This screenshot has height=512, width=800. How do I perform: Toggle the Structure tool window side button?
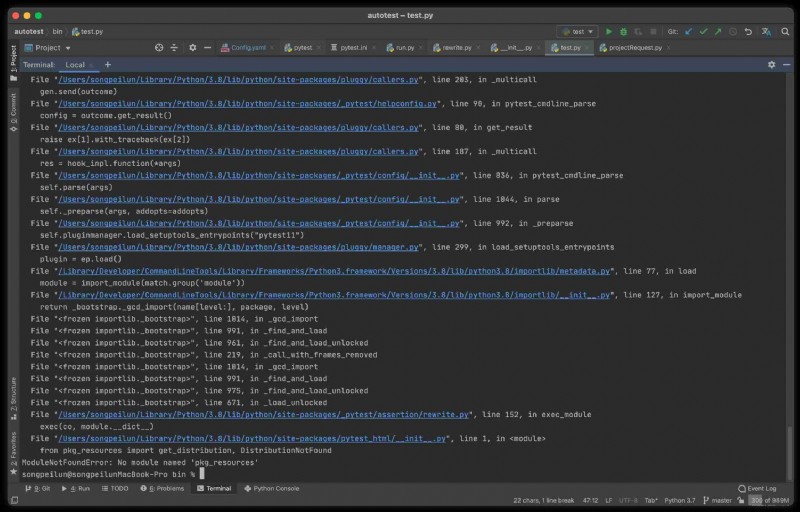13,398
